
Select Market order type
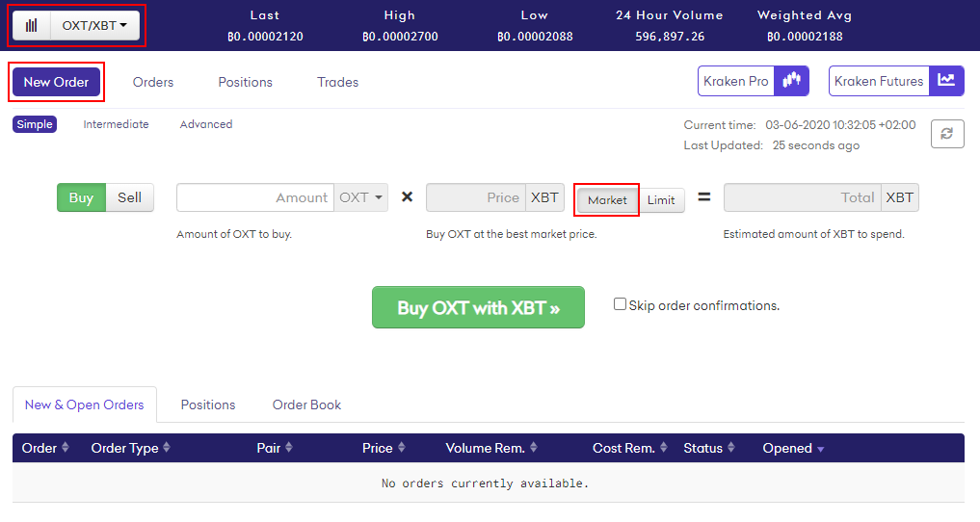click(x=607, y=200)
